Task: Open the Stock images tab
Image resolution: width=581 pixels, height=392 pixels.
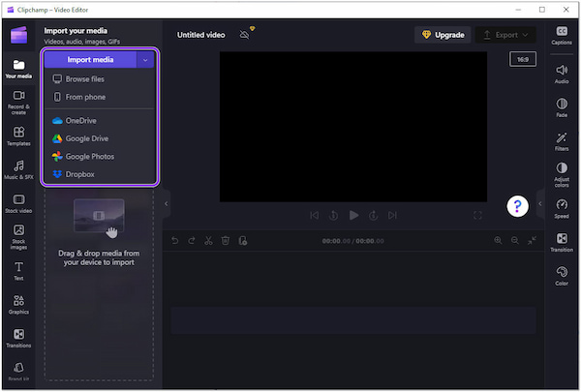Action: point(18,237)
